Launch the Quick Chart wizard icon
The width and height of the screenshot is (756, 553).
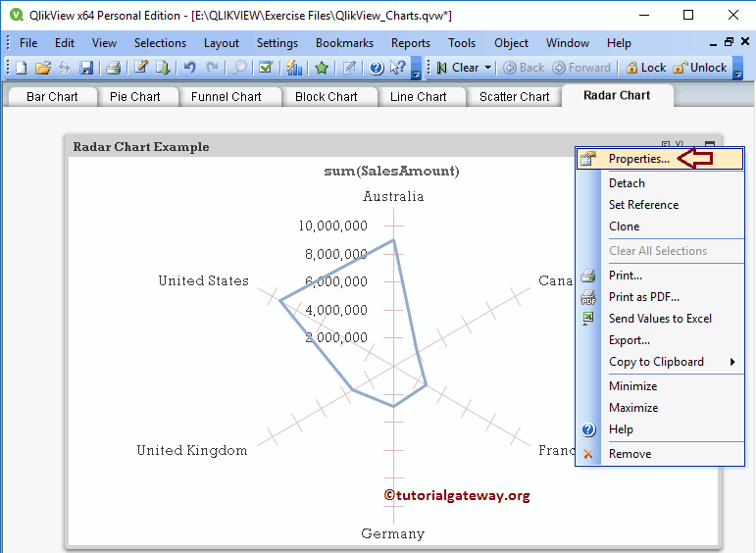point(293,68)
